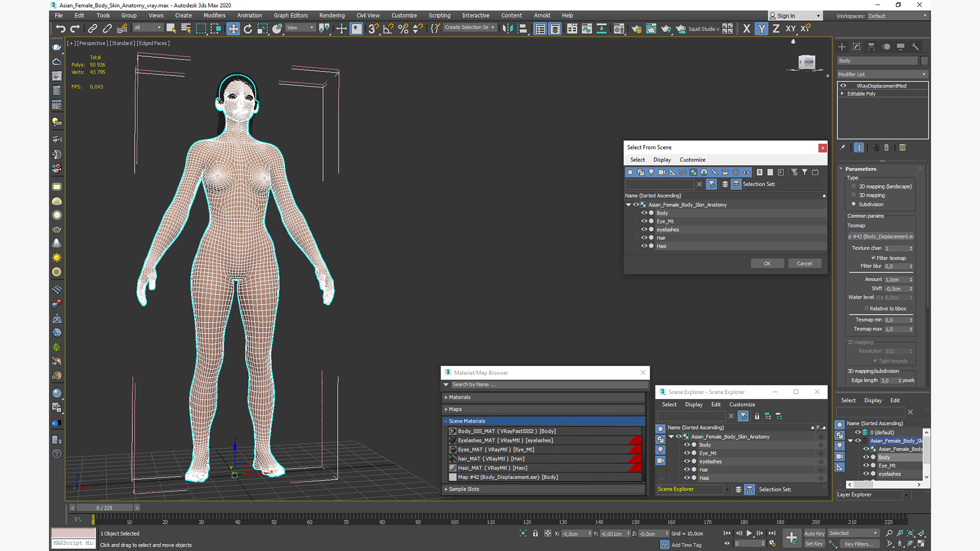This screenshot has height=551, width=980.
Task: Open the Utilities wrench tab
Action: pos(915,46)
